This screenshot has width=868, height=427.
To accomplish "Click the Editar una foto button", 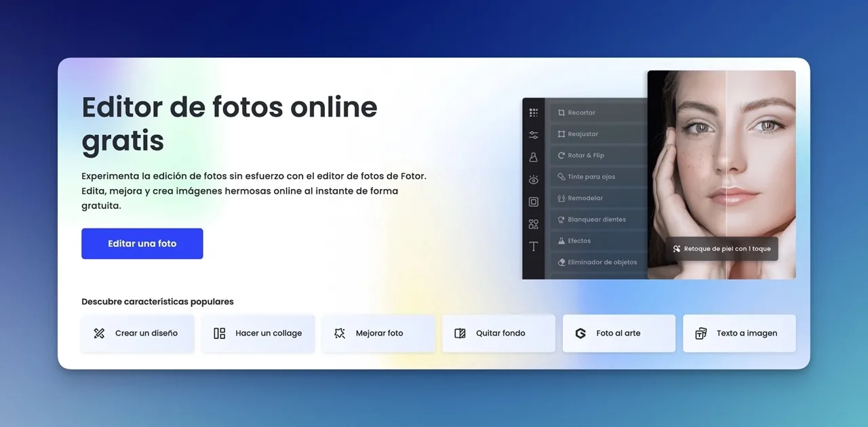I will (x=142, y=243).
